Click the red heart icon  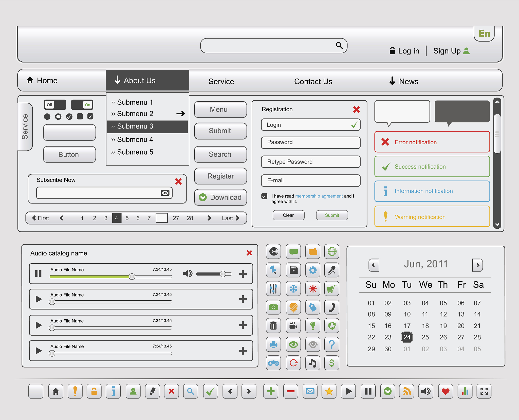coord(445,391)
